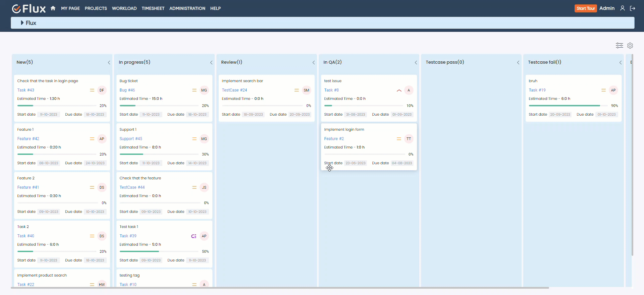Open the board settings gear icon
644x295 pixels.
click(630, 45)
